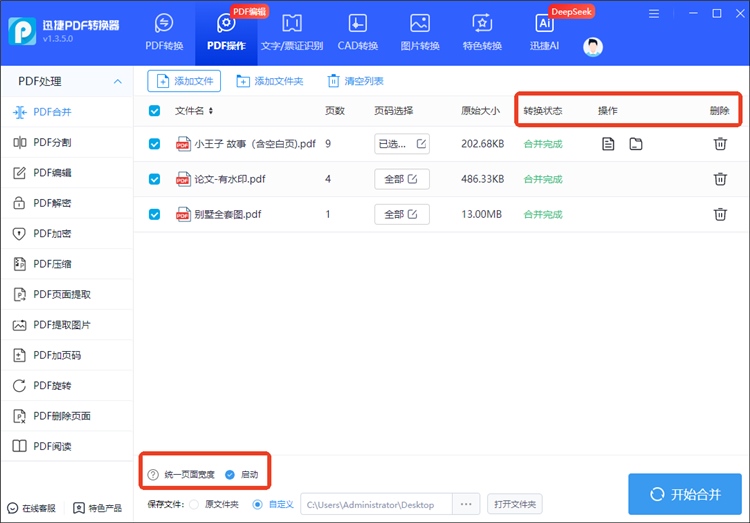Screen dimensions: 750x523
Task: Click 合并完成 status in 论文-有水印.pdf row
Action: click(x=543, y=179)
